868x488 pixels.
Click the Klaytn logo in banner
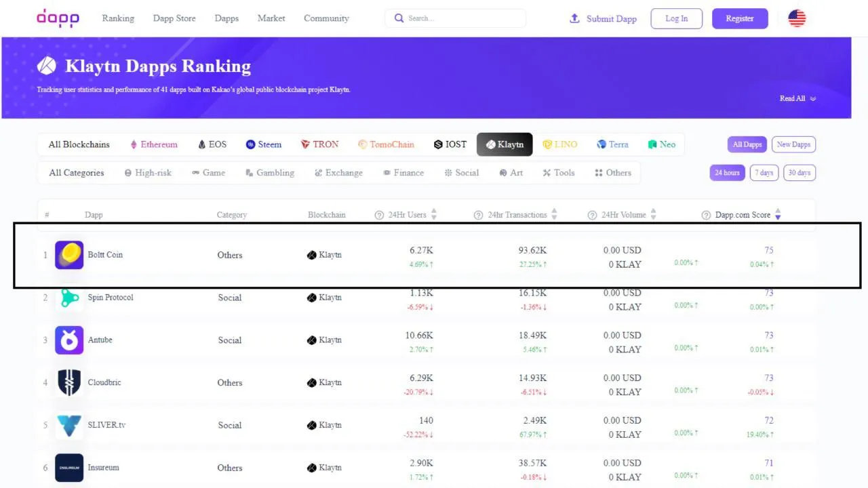pos(46,66)
